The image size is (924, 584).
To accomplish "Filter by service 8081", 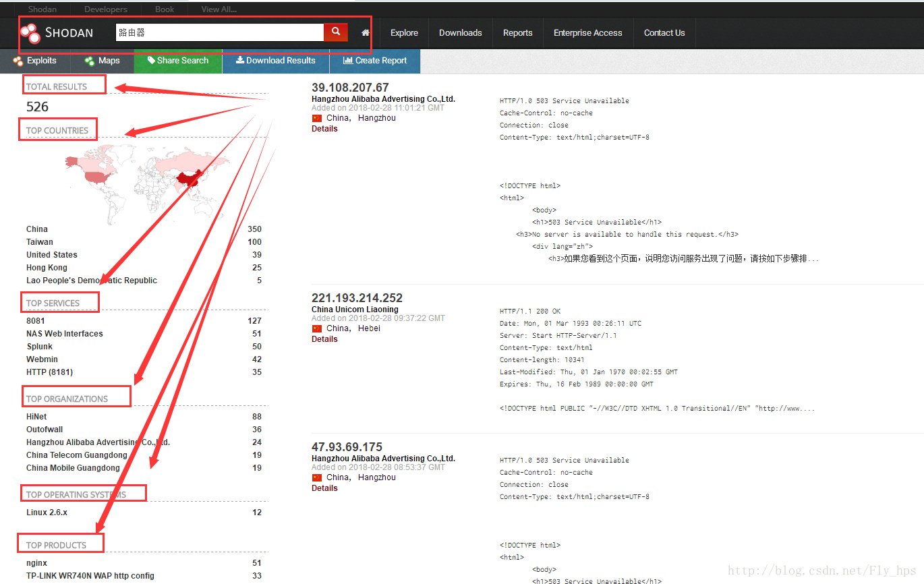I will point(36,321).
